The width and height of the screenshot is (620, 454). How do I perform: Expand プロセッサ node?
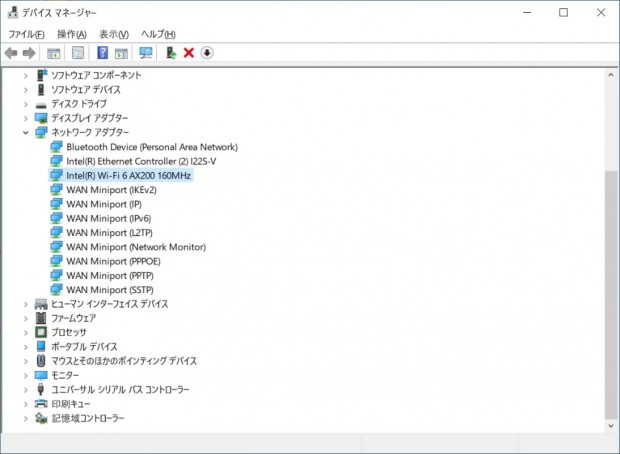click(26, 333)
